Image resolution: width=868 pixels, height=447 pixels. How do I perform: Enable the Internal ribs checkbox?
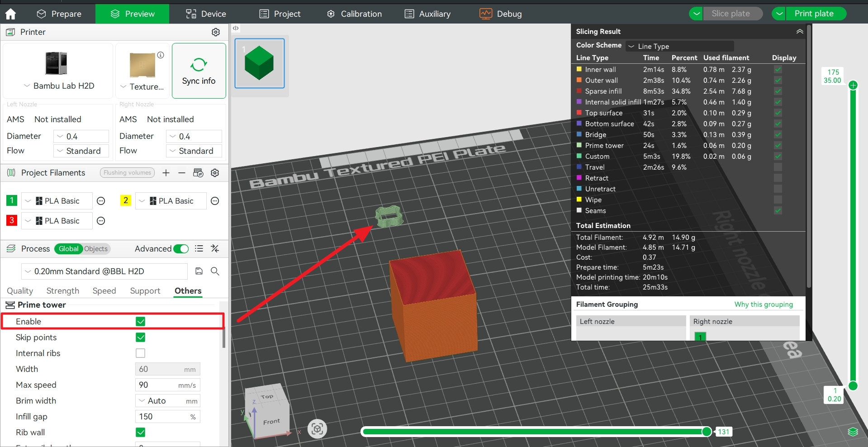click(x=141, y=353)
